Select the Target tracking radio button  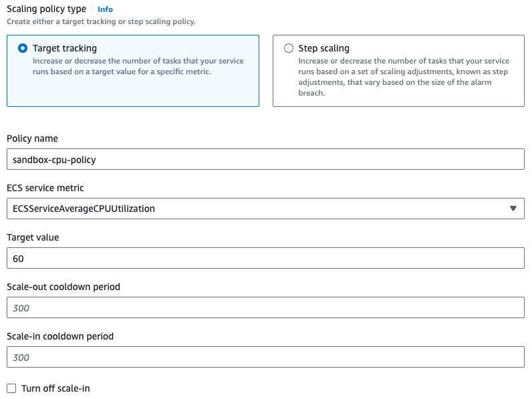(23, 48)
